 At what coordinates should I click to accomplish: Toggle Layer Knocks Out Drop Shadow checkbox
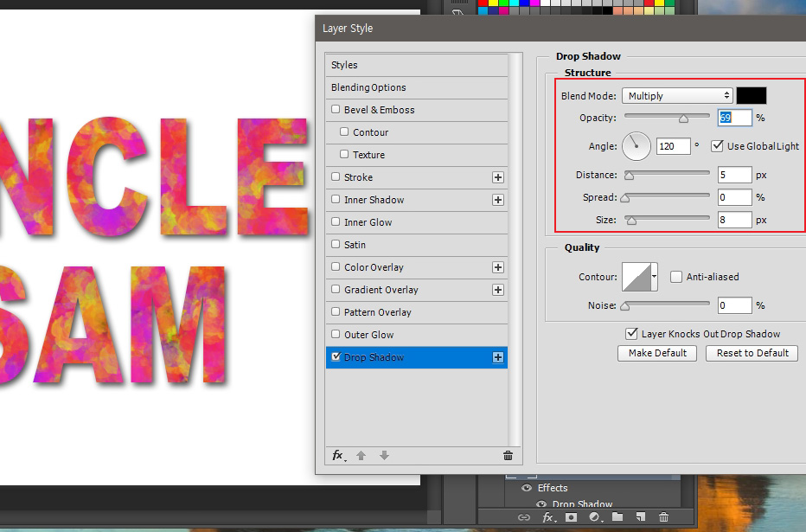[631, 334]
